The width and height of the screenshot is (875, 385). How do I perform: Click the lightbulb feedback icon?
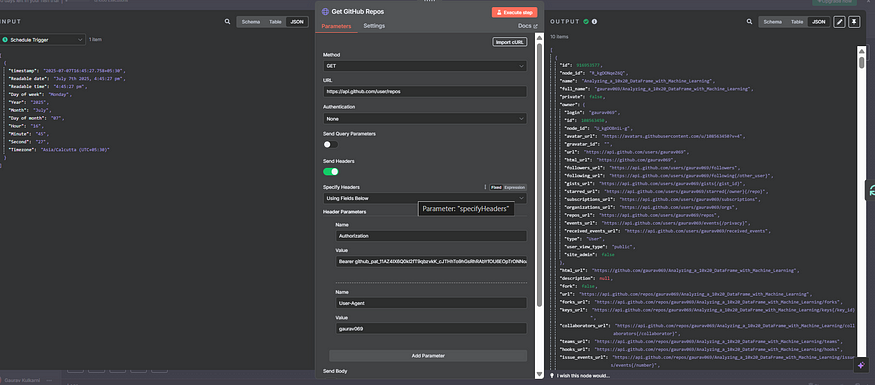pyautogui.click(x=552, y=376)
